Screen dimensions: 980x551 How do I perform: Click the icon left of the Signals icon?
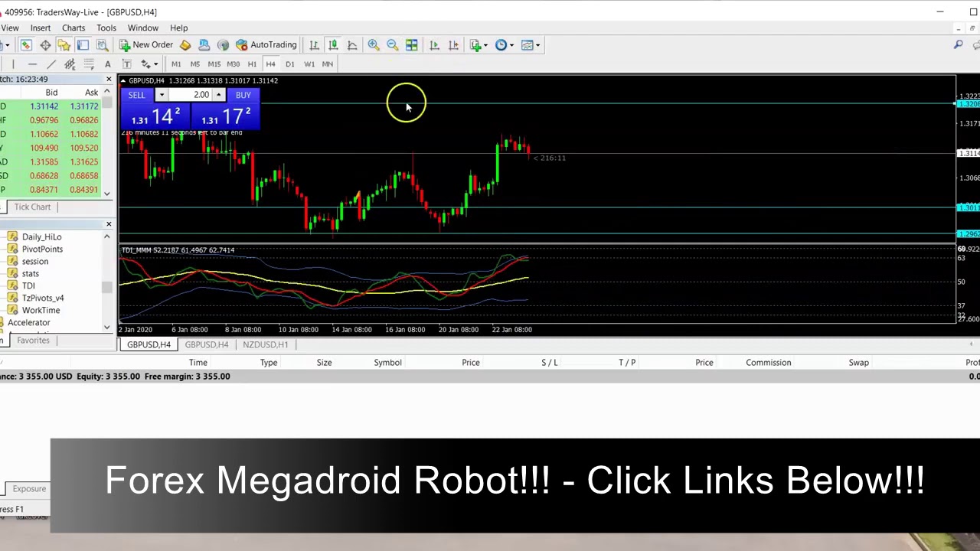pyautogui.click(x=204, y=45)
